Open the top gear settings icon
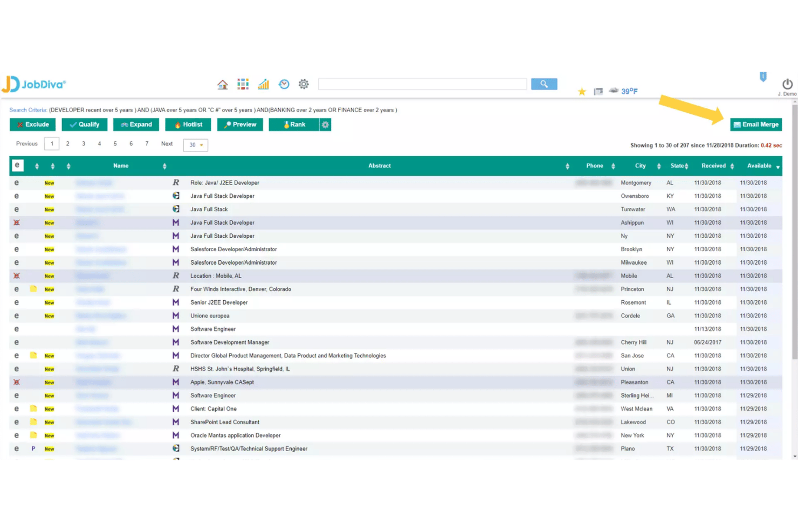The height and width of the screenshot is (532, 798). [x=304, y=84]
